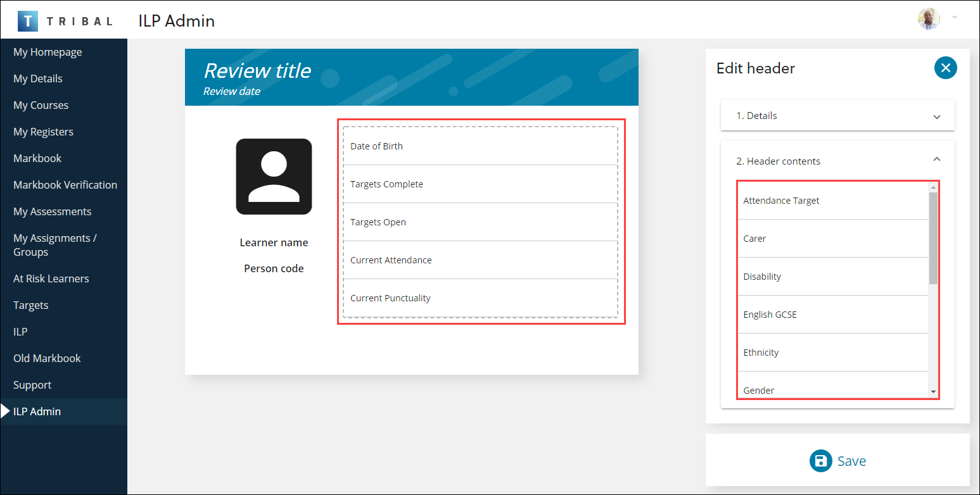Click the Save disk icon
The height and width of the screenshot is (495, 980).
(820, 461)
